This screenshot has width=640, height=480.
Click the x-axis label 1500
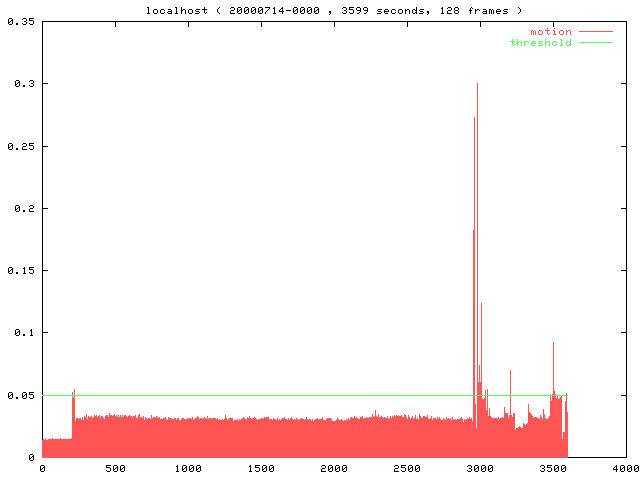coord(261,468)
